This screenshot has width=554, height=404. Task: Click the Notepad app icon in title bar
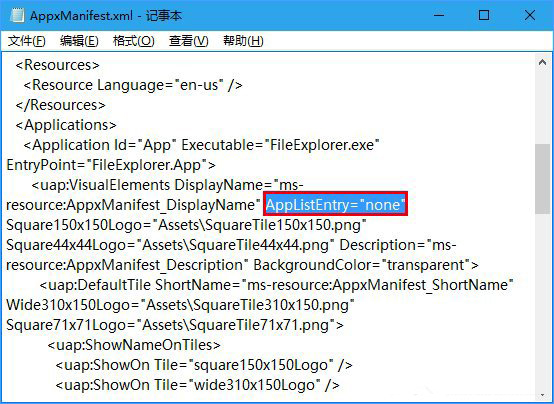point(17,15)
